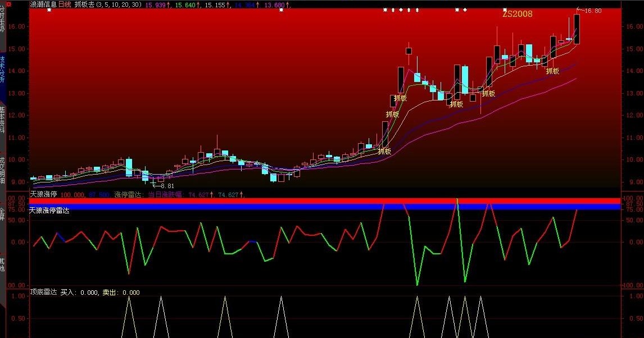Select the red band at the 100 level
This screenshot has width=644, height=338.
point(325,201)
